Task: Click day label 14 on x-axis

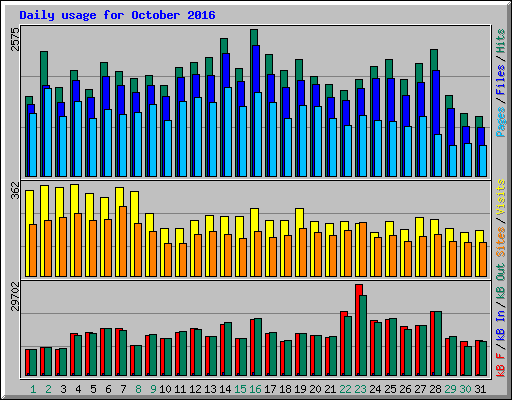Action: click(225, 389)
